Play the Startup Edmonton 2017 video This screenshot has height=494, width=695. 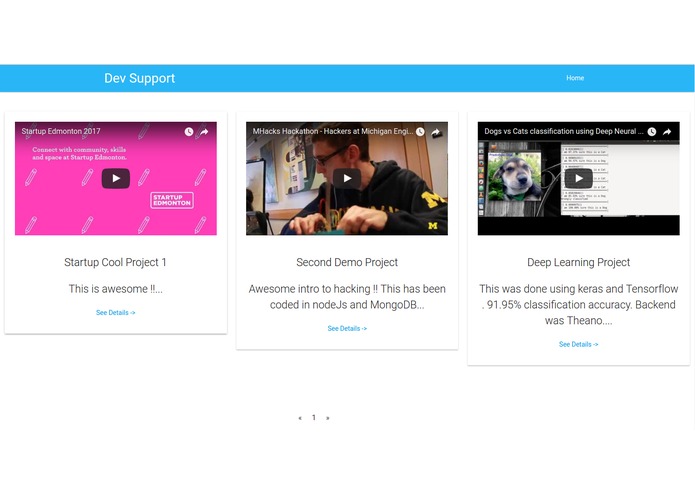pyautogui.click(x=116, y=179)
